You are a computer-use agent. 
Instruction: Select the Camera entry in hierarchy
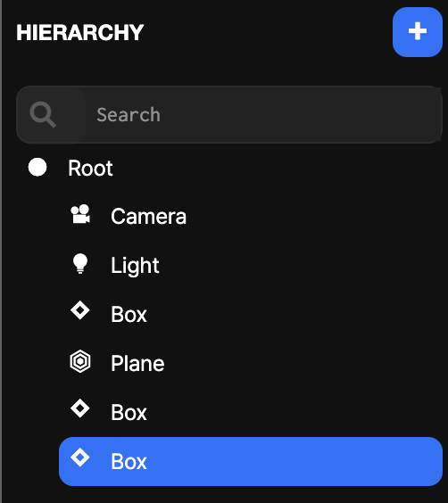click(148, 217)
